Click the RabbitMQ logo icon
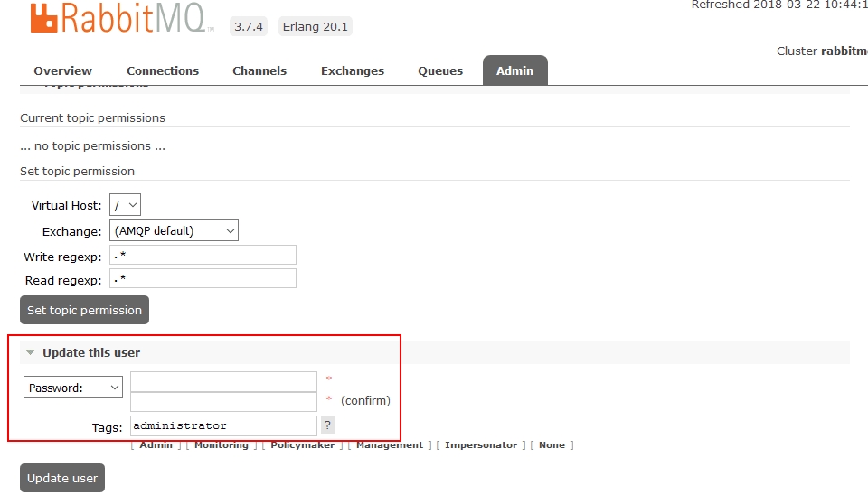The width and height of the screenshot is (868, 495). point(44,19)
